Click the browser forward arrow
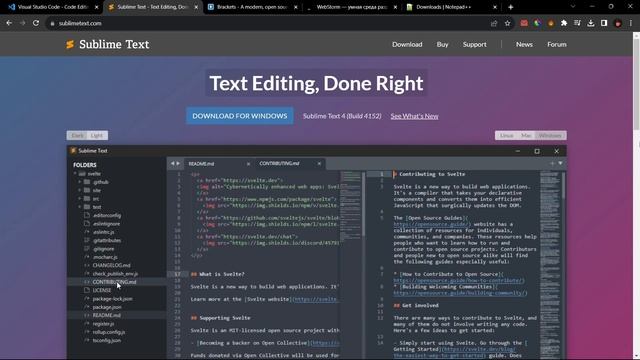The width and height of the screenshot is (640, 360). [x=22, y=23]
